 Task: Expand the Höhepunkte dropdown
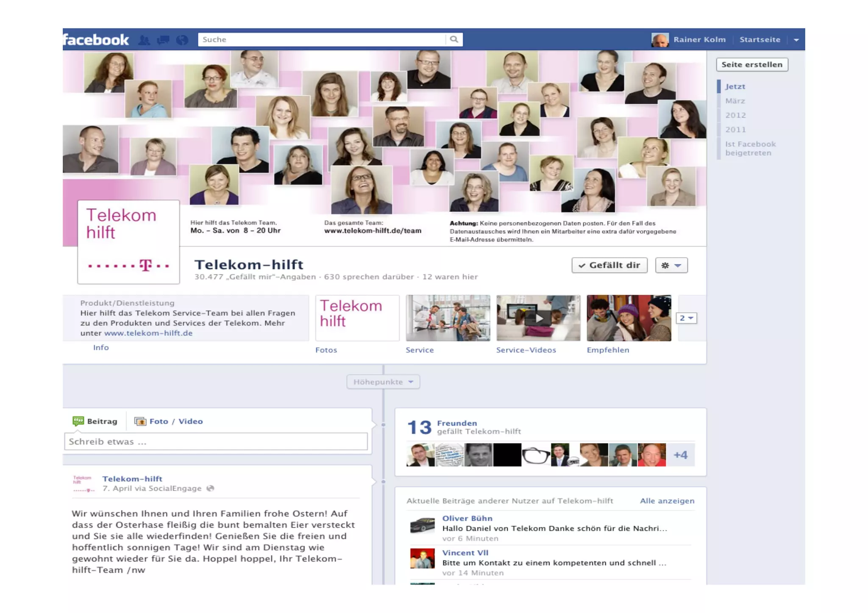click(x=383, y=382)
